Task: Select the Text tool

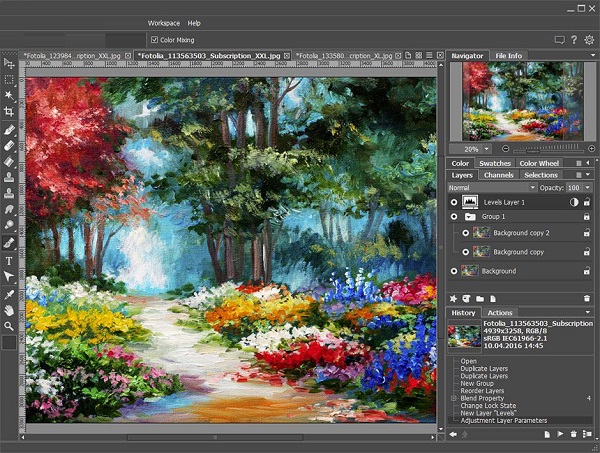Action: coord(9,261)
